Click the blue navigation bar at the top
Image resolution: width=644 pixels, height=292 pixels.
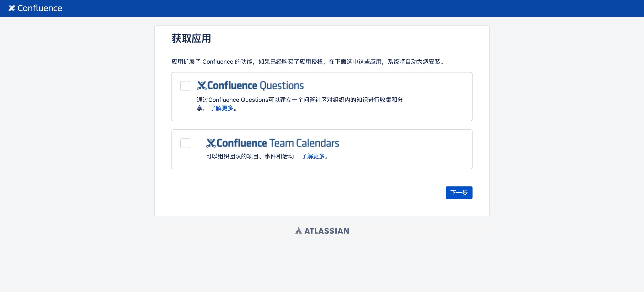click(322, 8)
